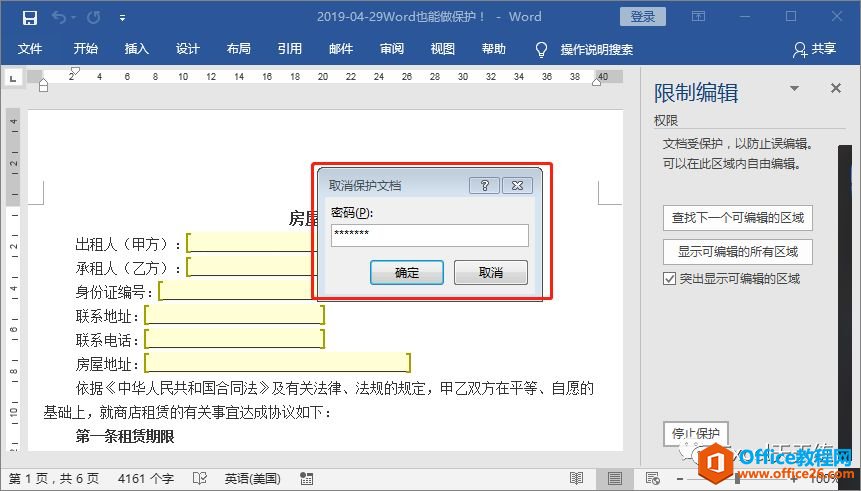Image resolution: width=861 pixels, height=491 pixels.
Task: Switch to Read Mode view icon
Action: point(577,478)
